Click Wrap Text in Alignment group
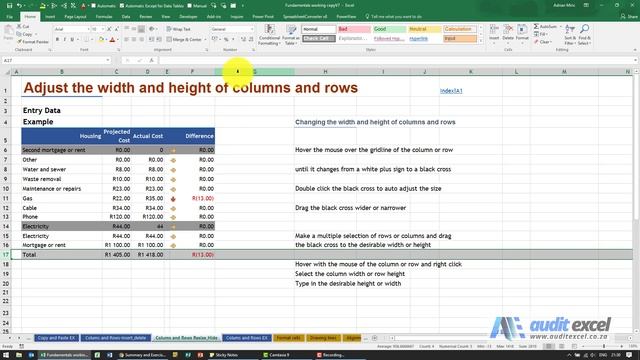The image size is (640, 360). click(x=178, y=29)
